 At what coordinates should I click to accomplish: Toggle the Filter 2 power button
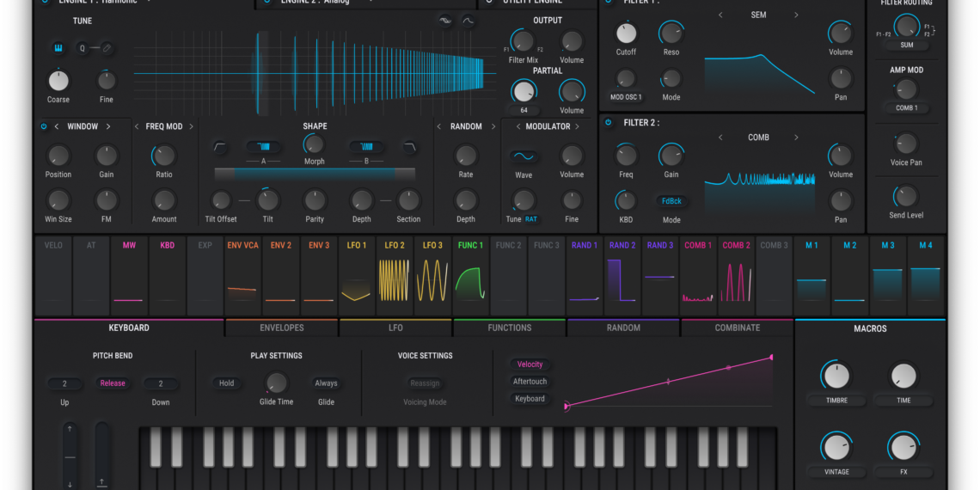[609, 123]
